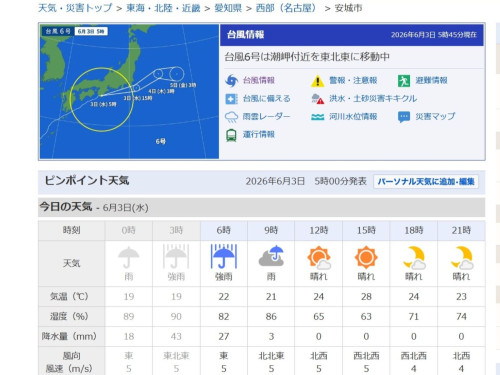Click the 3時 precipitation value 43

(176, 337)
